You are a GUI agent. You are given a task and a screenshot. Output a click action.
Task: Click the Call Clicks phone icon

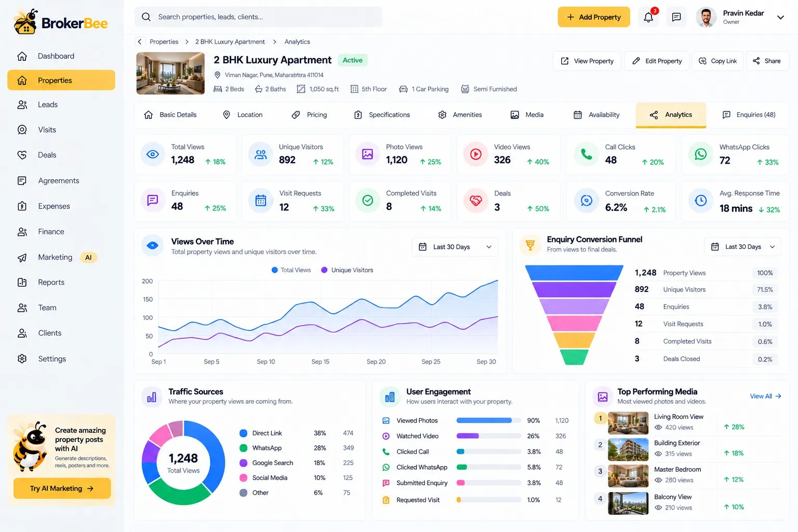point(587,154)
